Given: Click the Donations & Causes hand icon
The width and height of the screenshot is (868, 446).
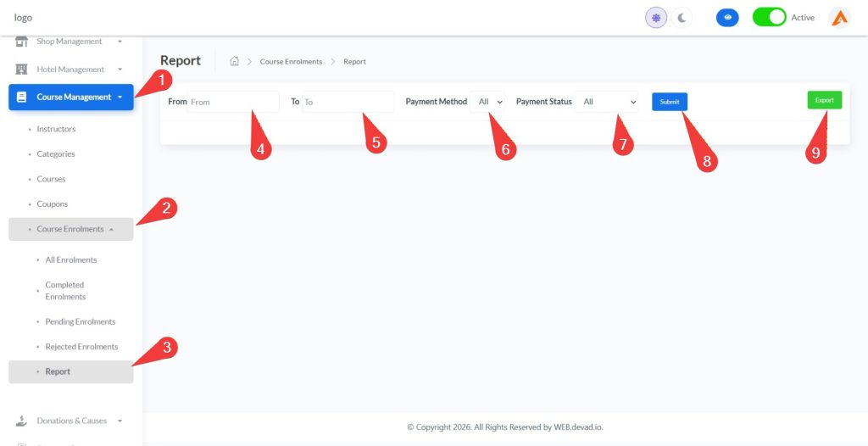Looking at the screenshot, I should click(x=22, y=421).
